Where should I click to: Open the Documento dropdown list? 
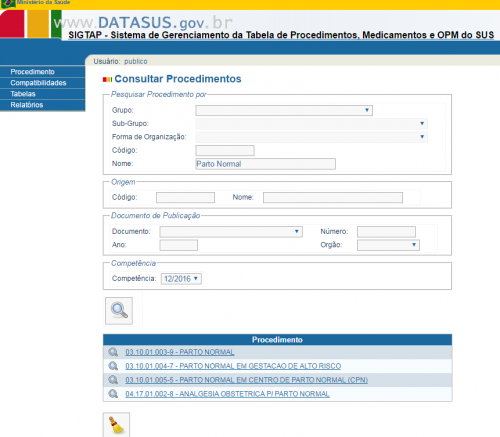[x=231, y=232]
